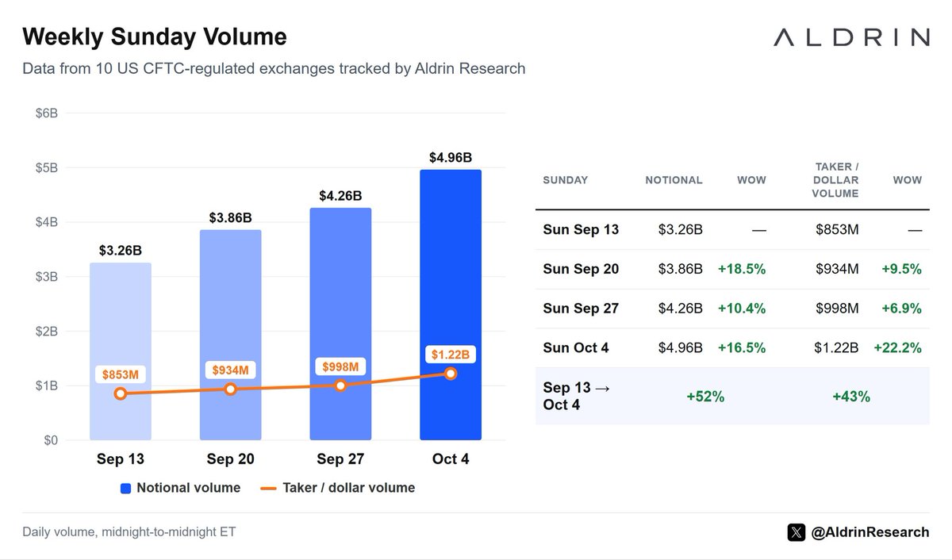This screenshot has height=560, width=952.
Task: Click the subtitle about CFTC-regulated exchanges
Action: [x=274, y=68]
